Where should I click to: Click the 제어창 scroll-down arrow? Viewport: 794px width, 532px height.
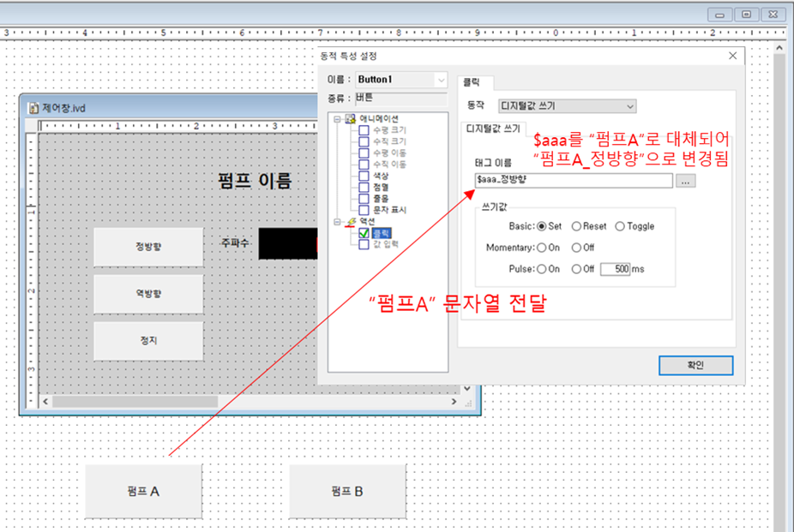(466, 388)
